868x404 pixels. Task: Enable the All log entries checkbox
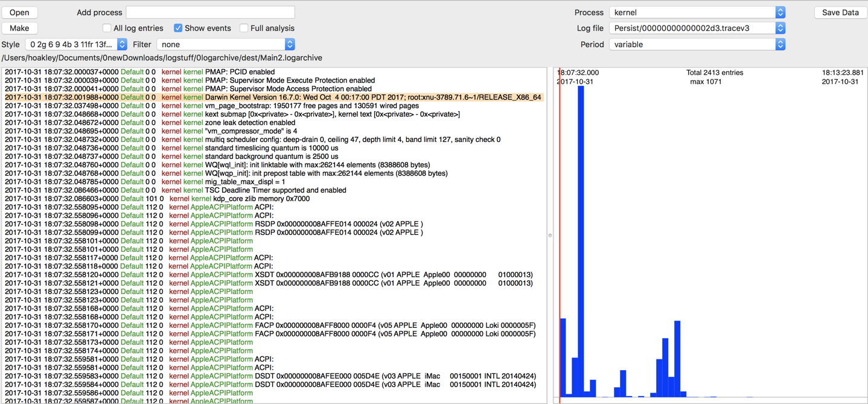(x=107, y=28)
